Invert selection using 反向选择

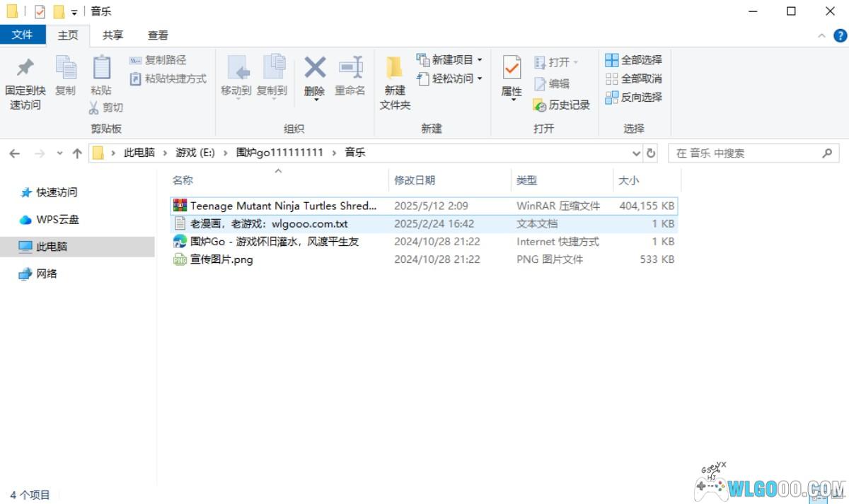[x=634, y=98]
